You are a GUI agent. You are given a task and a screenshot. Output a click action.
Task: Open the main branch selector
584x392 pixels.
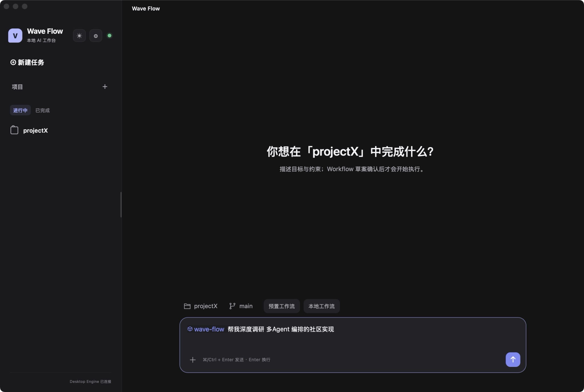coord(241,306)
